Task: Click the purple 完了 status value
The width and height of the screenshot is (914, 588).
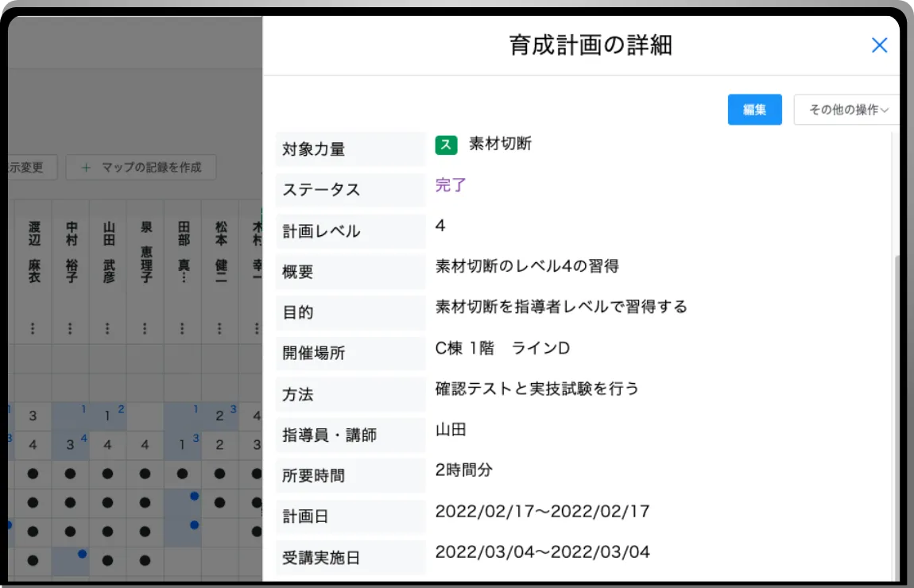Action: point(451,185)
